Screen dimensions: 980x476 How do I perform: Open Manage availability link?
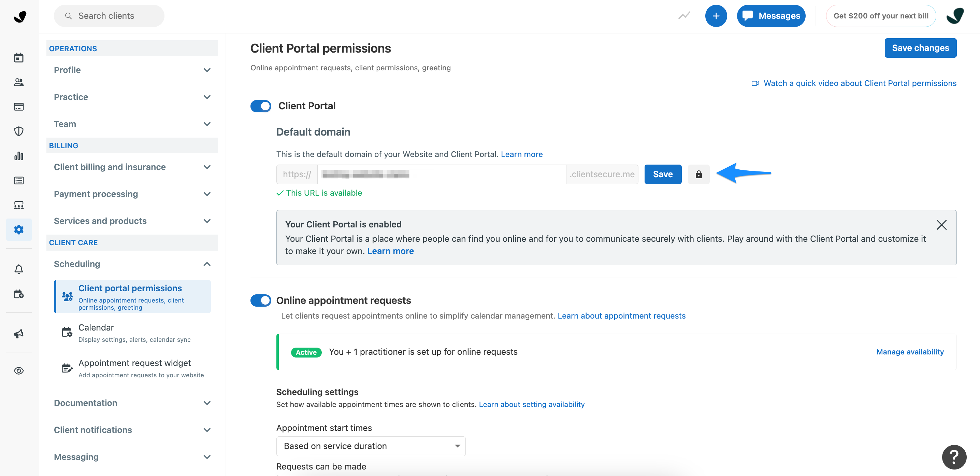pyautogui.click(x=910, y=351)
